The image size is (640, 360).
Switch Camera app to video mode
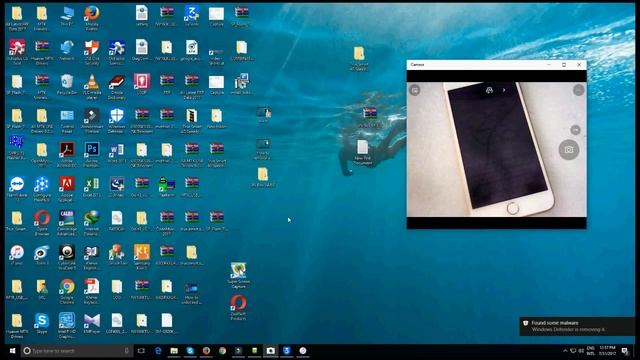[x=575, y=130]
